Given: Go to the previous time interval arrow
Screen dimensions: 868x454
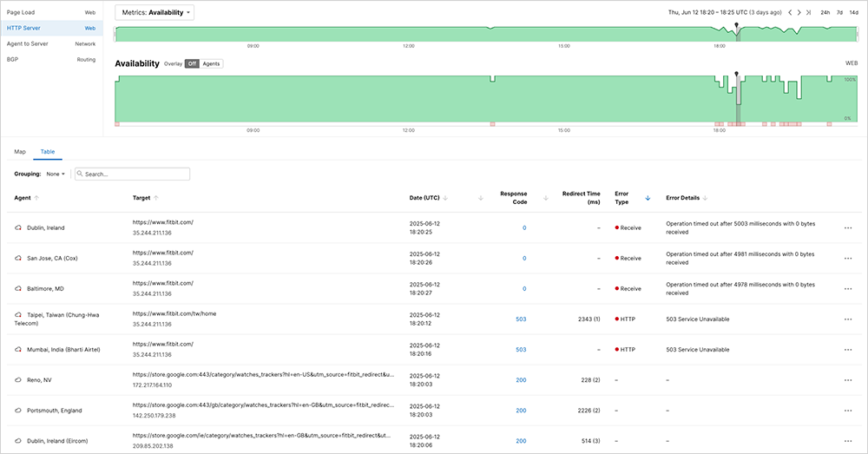Looking at the screenshot, I should click(789, 13).
